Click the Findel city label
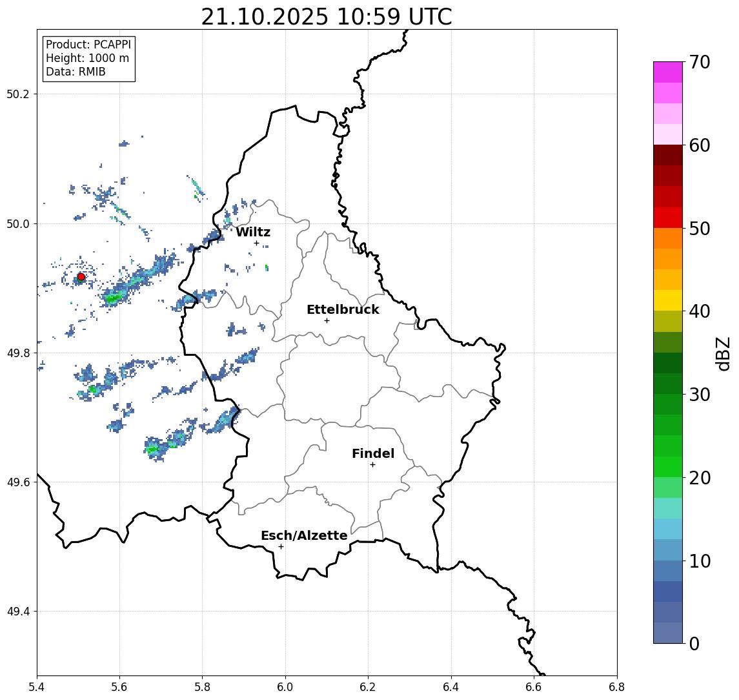The width and height of the screenshot is (739, 700). [373, 453]
